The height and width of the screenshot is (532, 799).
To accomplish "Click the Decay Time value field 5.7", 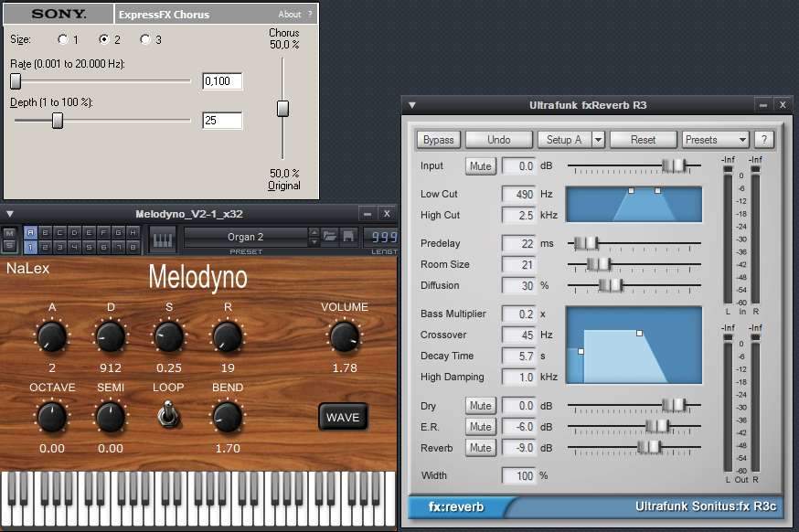I will click(518, 356).
